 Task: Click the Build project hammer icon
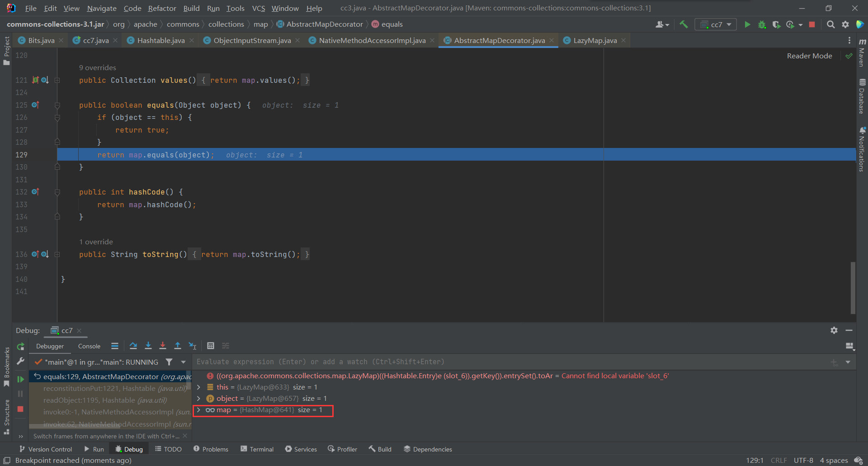click(684, 24)
